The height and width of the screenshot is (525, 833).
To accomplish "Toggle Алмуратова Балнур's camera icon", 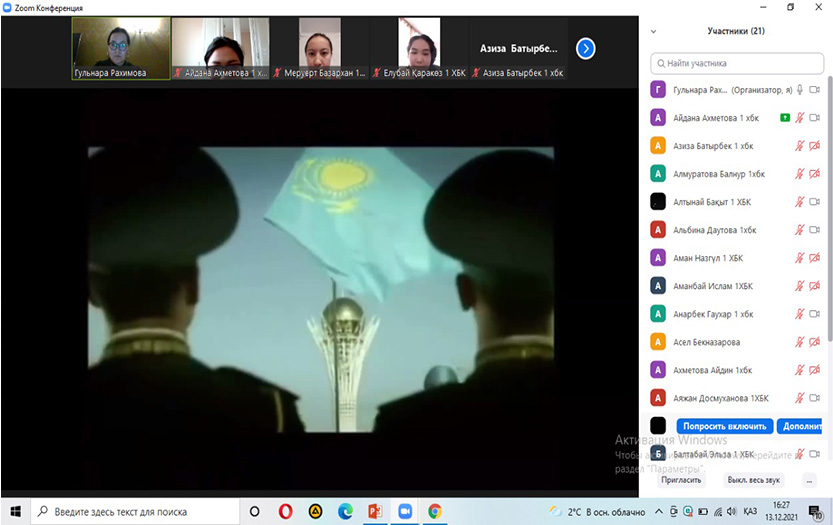I will point(815,174).
